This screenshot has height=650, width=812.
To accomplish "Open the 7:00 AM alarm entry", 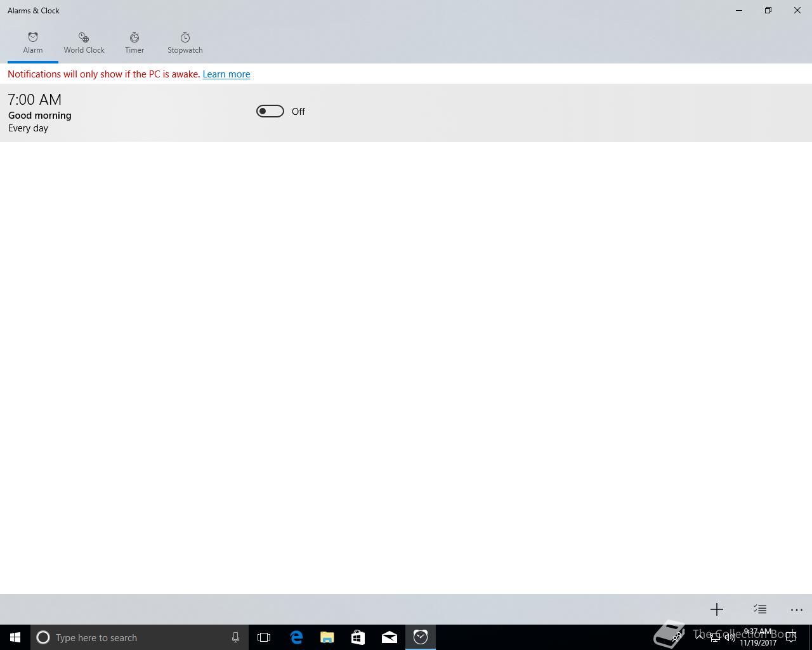I will 406,113.
